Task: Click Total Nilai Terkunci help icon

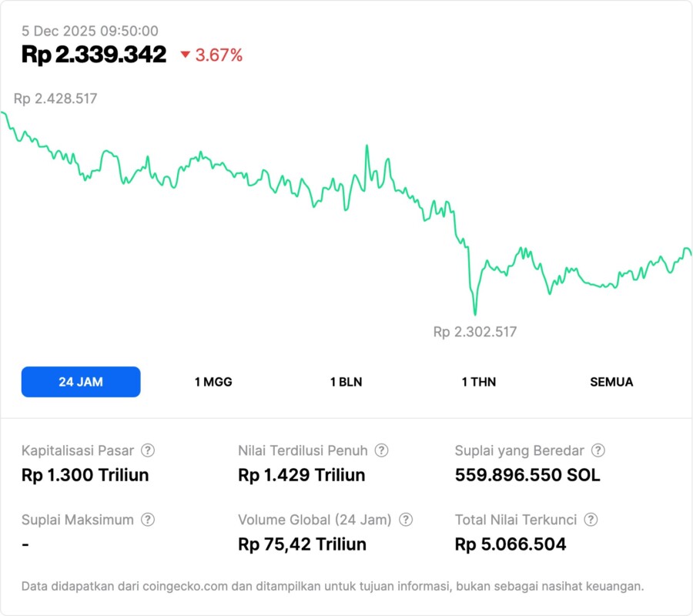Action: (590, 520)
